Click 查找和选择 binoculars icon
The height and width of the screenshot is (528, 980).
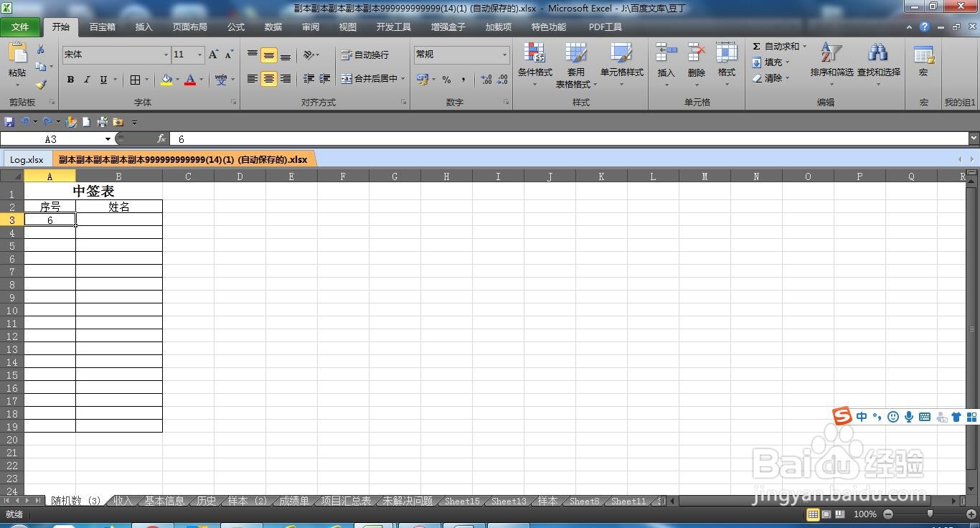878,54
